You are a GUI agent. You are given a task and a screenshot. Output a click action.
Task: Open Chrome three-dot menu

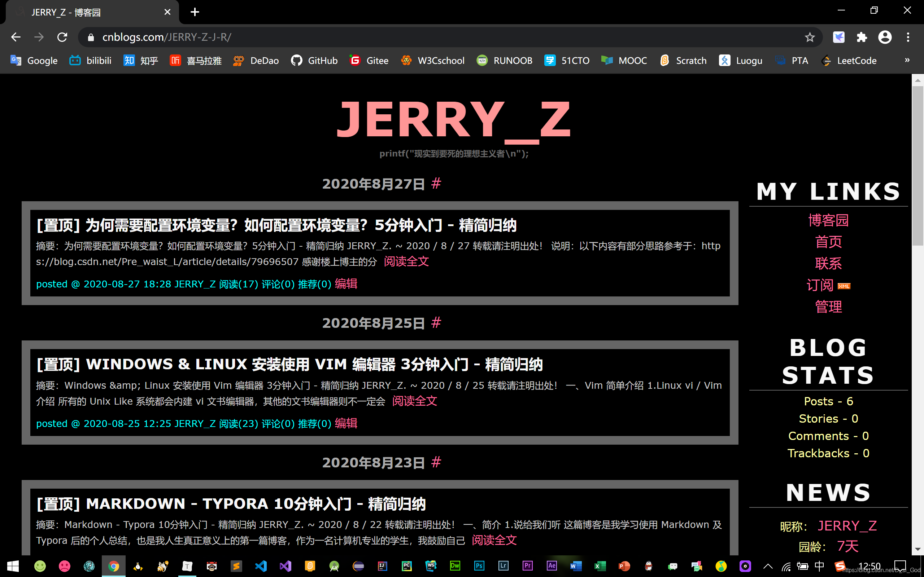click(908, 37)
